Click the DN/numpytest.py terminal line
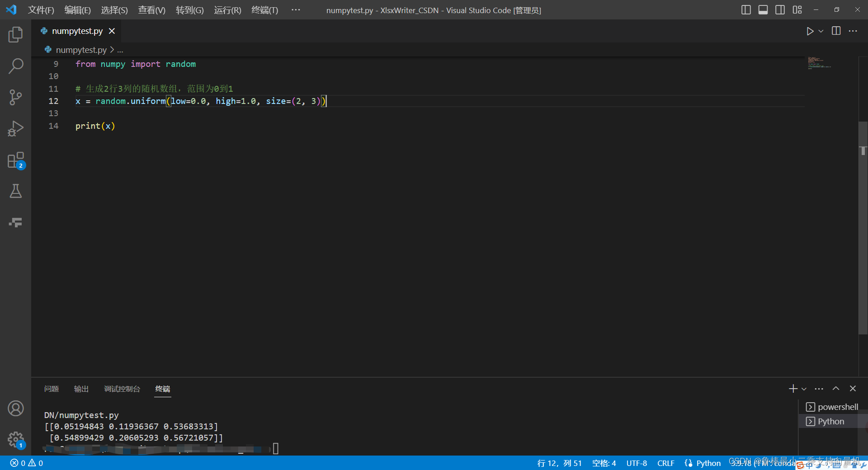Viewport: 868px width, 470px height. pyautogui.click(x=81, y=415)
